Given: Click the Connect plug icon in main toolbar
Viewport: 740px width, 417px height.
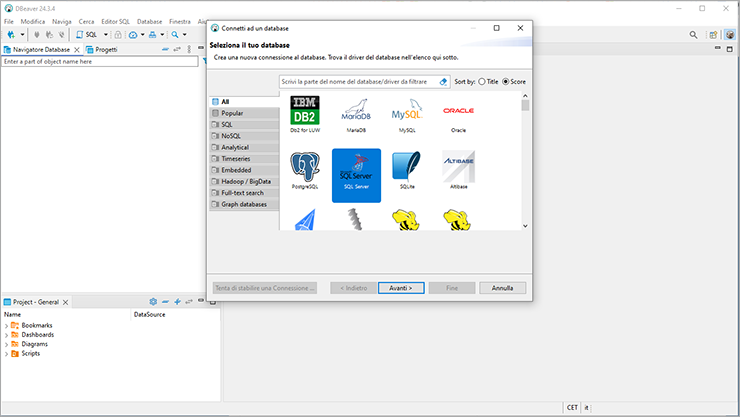Looking at the screenshot, I should (x=37, y=34).
